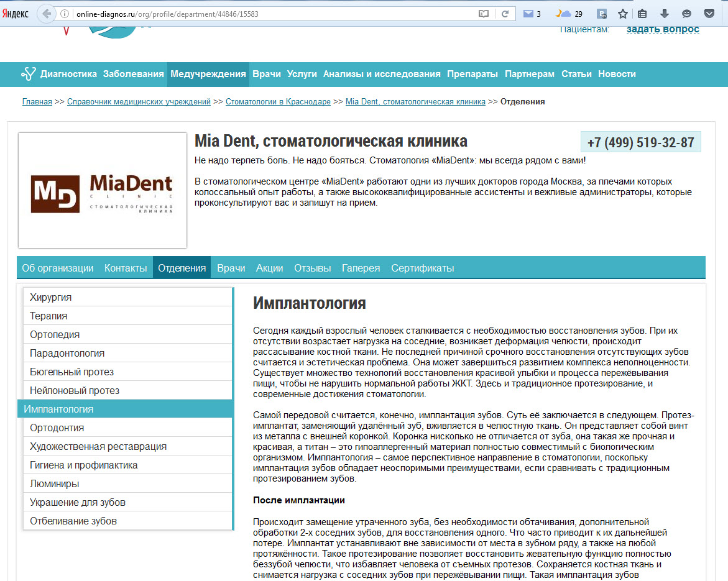The width and height of the screenshot is (728, 581).
Task: Open Медучреждения in the main menu
Action: click(x=208, y=74)
